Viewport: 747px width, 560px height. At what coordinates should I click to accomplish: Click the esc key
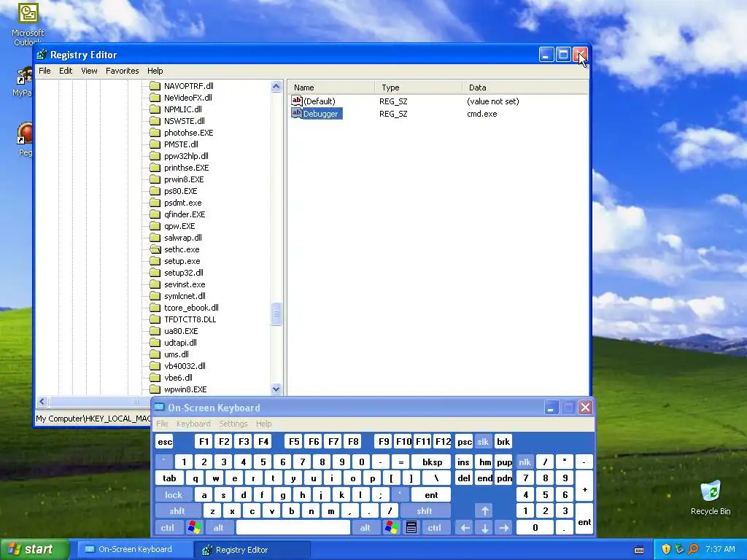click(x=165, y=441)
